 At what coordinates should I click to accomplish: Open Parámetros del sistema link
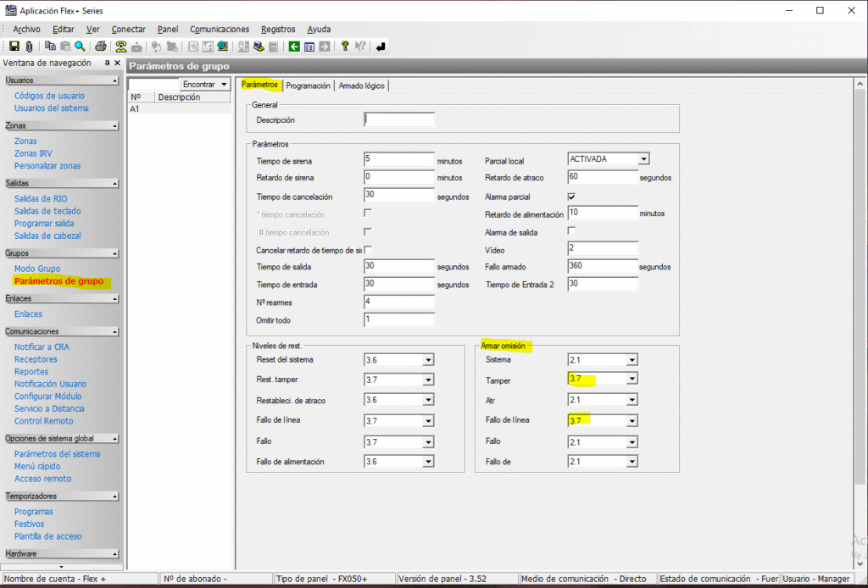pyautogui.click(x=58, y=453)
